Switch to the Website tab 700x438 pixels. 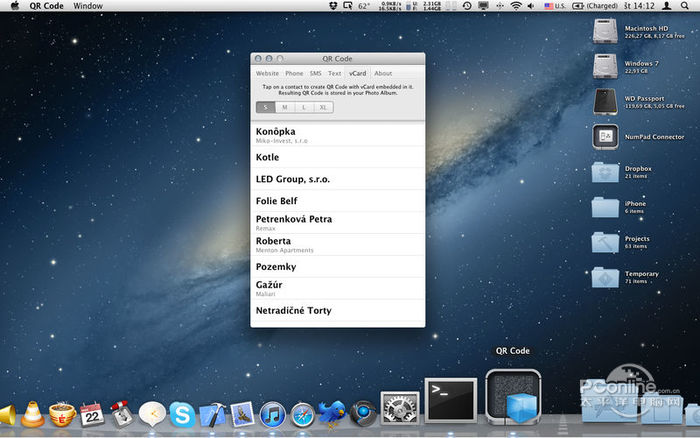pyautogui.click(x=267, y=73)
